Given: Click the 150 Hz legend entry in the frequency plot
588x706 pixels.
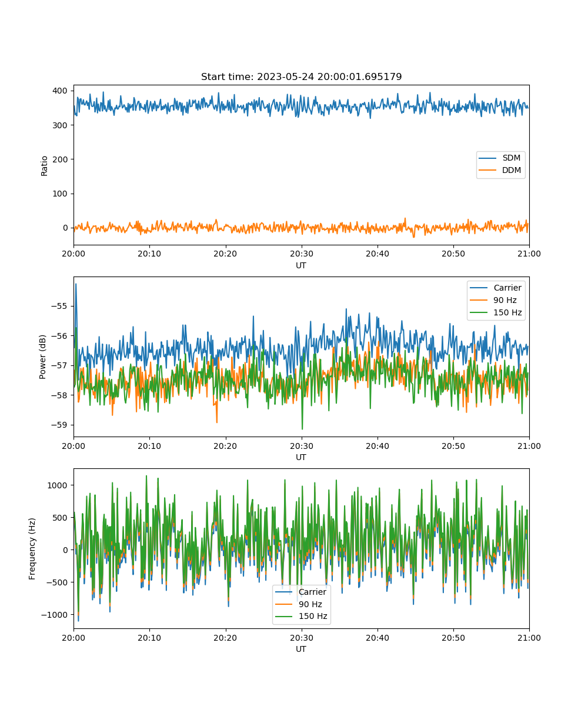Looking at the screenshot, I should tap(301, 617).
